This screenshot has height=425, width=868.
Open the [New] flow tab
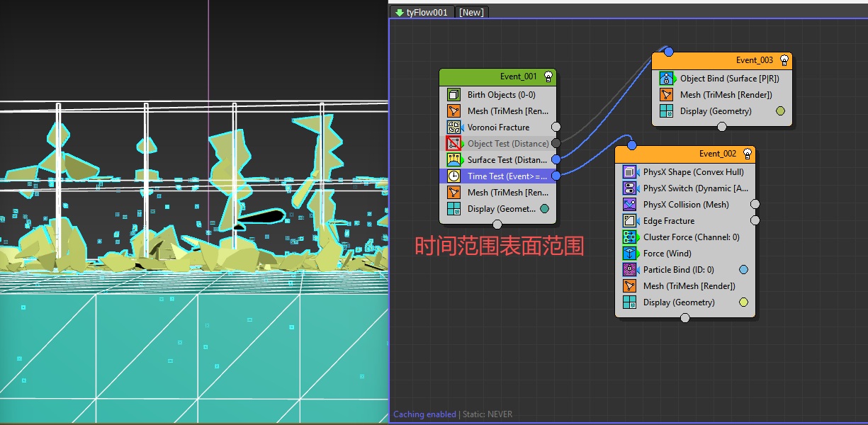point(471,12)
